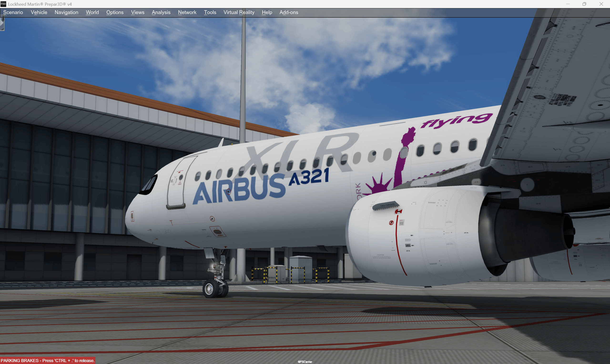
Task: Open the Network menu
Action: click(x=187, y=12)
